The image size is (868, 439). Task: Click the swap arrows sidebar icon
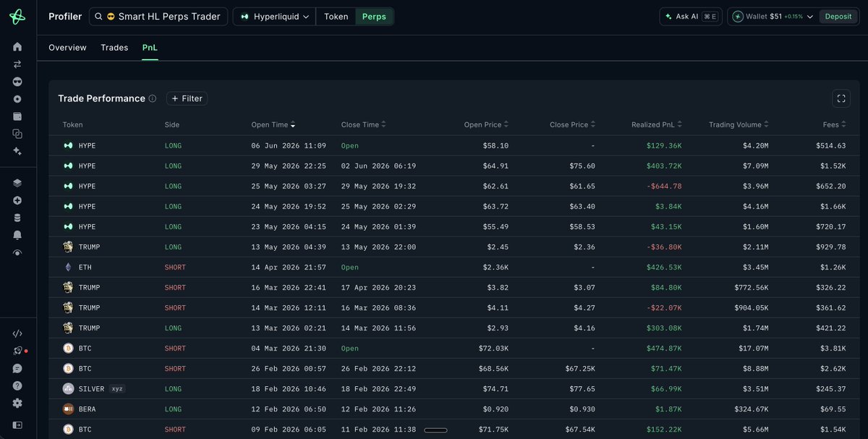click(x=17, y=64)
